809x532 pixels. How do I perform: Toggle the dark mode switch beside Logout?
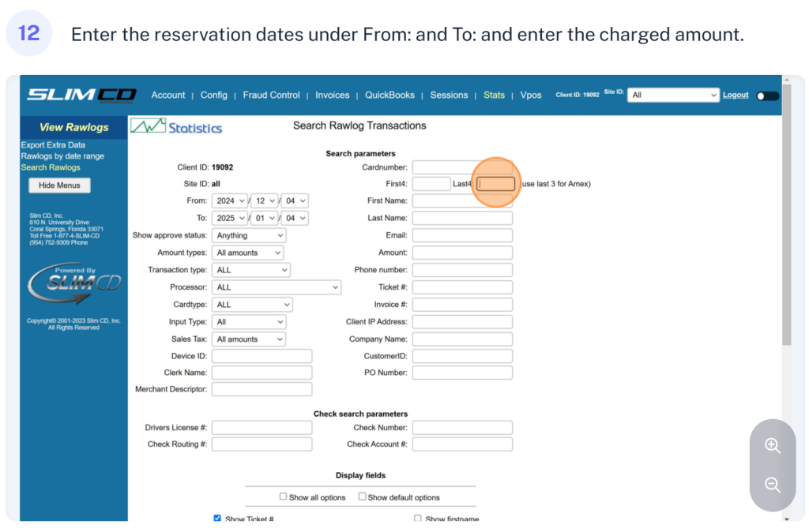(x=766, y=96)
